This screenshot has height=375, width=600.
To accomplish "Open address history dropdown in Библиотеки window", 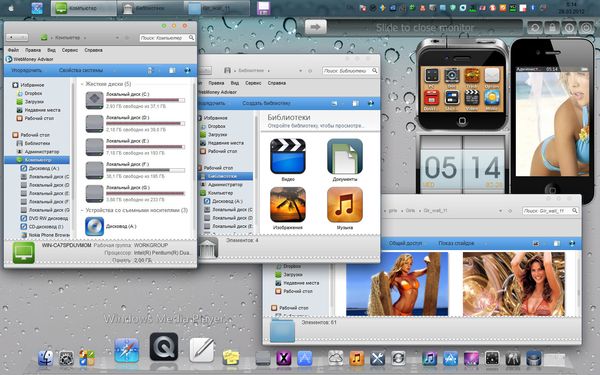I will pos(300,71).
